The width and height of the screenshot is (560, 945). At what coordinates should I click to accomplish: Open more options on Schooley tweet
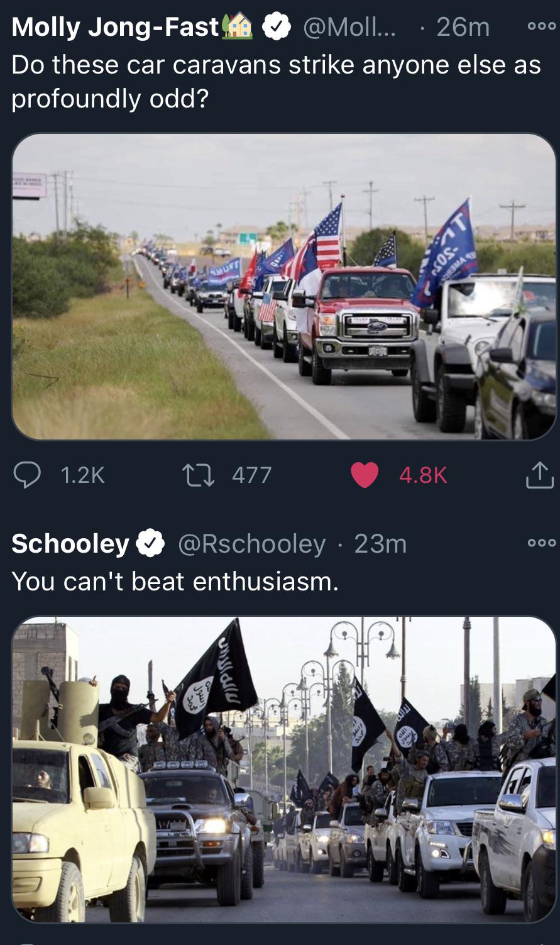pos(542,543)
